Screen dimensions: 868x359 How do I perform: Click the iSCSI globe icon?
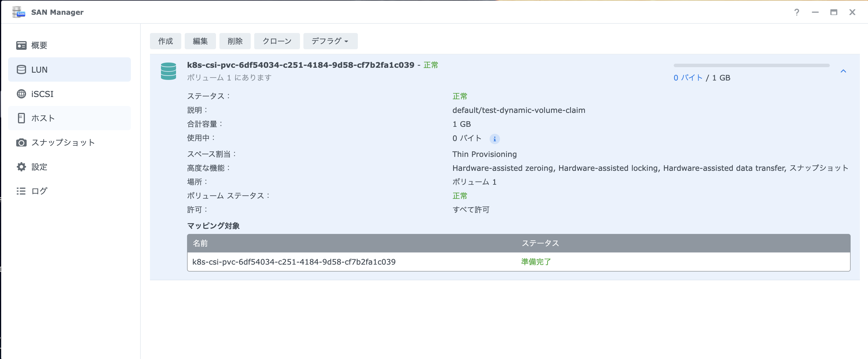coord(21,94)
